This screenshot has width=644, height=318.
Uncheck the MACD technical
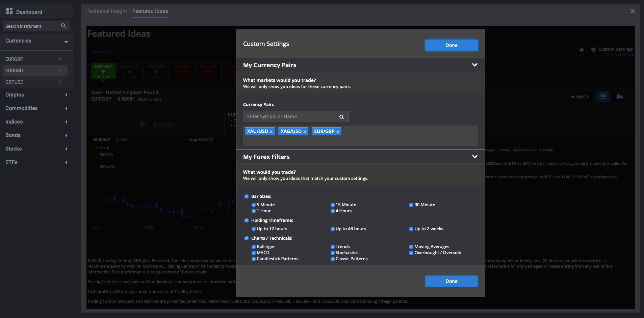click(x=254, y=253)
